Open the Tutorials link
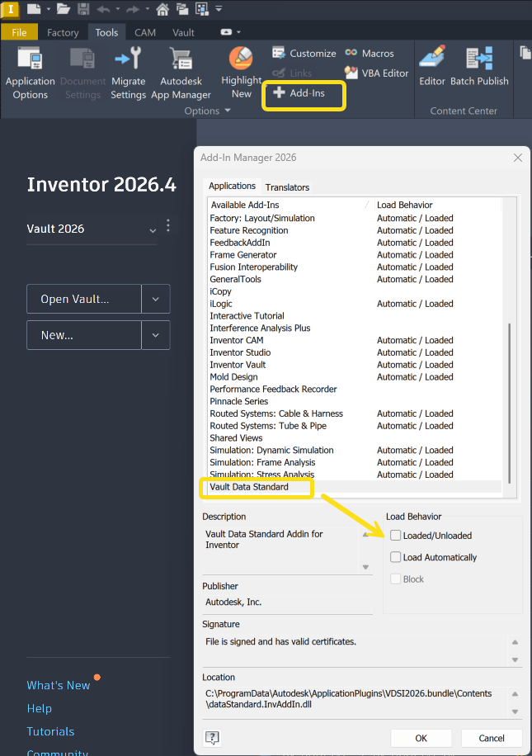The height and width of the screenshot is (756, 532). pyautogui.click(x=50, y=731)
